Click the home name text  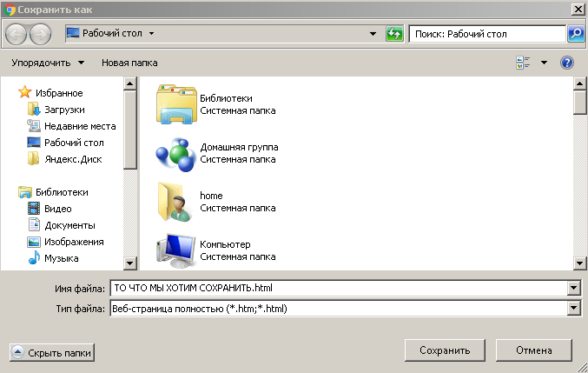click(x=211, y=196)
